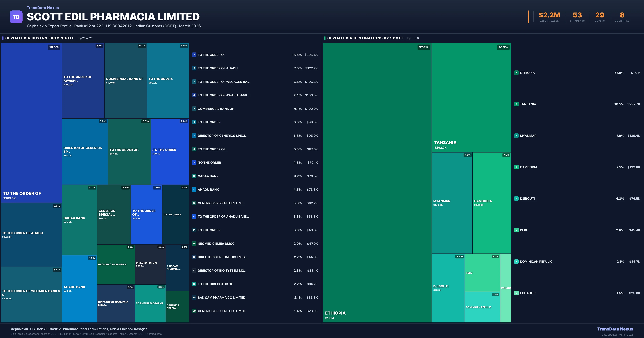Click rank badge 8 beside ECUADOR

pyautogui.click(x=516, y=293)
